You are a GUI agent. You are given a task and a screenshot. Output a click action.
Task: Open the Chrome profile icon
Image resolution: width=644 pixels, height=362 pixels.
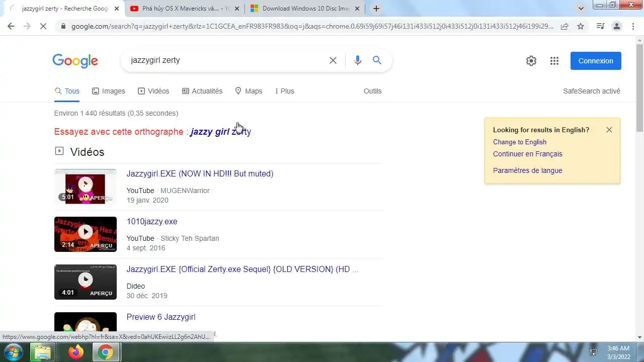(616, 26)
